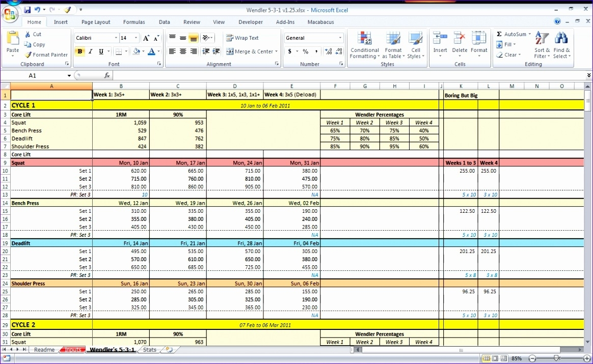Toggle Bold formatting button
This screenshot has height=364, width=593.
click(x=80, y=51)
